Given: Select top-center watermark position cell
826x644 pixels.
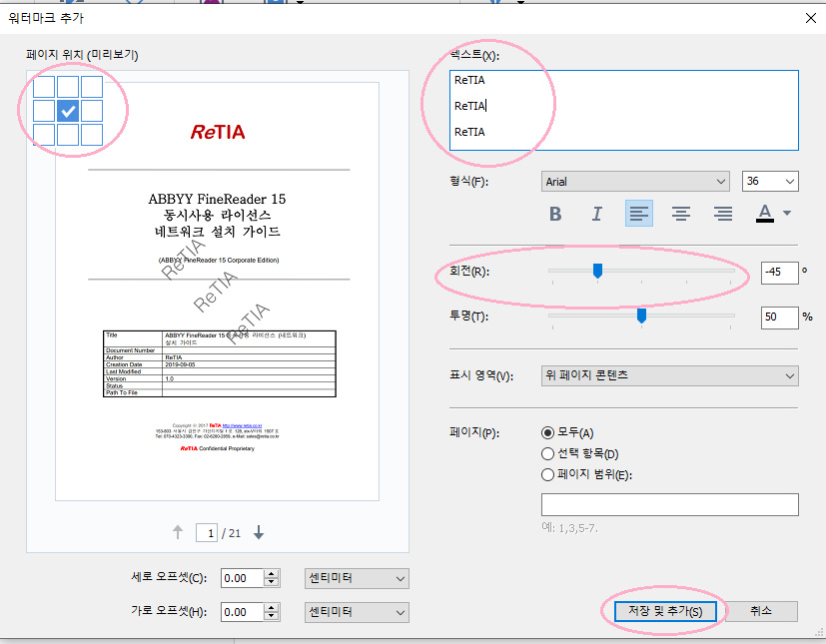Looking at the screenshot, I should [x=68, y=87].
